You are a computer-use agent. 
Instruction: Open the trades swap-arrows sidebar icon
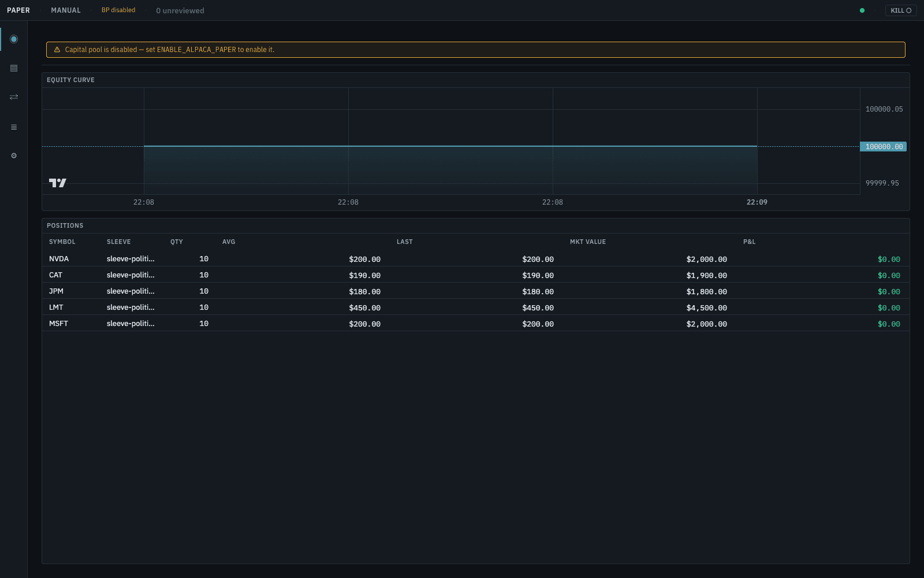14,97
